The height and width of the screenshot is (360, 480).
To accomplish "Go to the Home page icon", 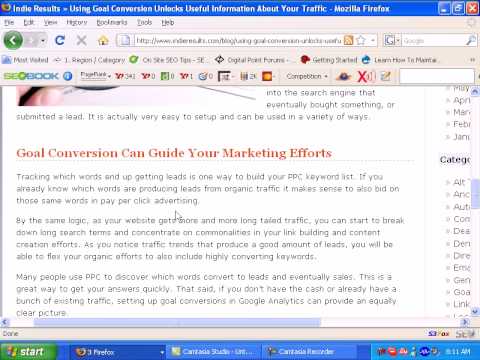I will pos(103,41).
